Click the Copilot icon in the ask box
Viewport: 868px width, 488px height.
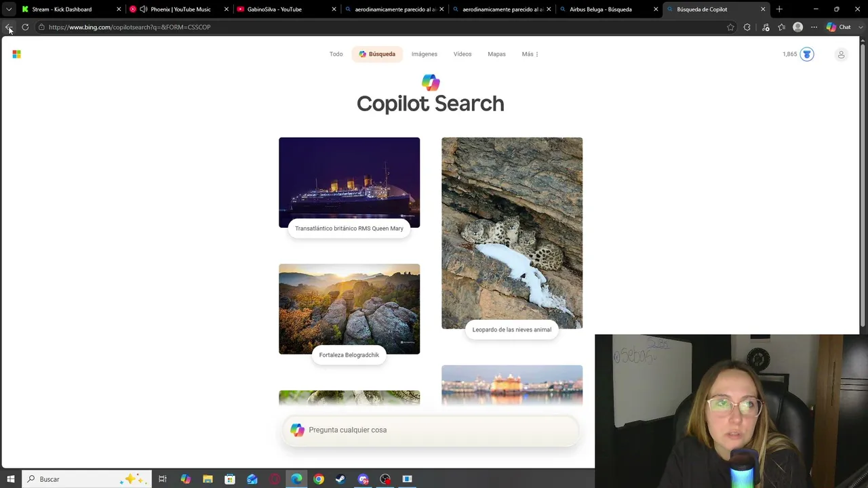(x=298, y=430)
